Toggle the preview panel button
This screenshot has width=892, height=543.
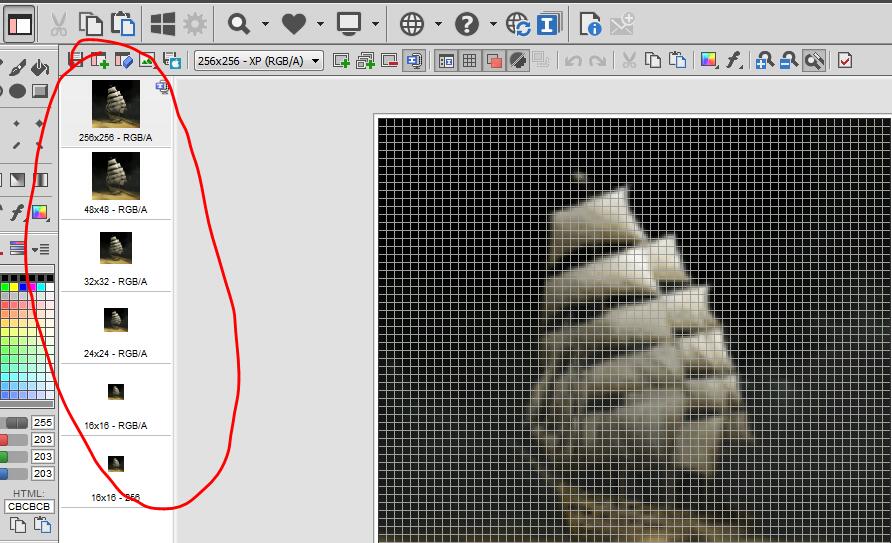point(447,60)
